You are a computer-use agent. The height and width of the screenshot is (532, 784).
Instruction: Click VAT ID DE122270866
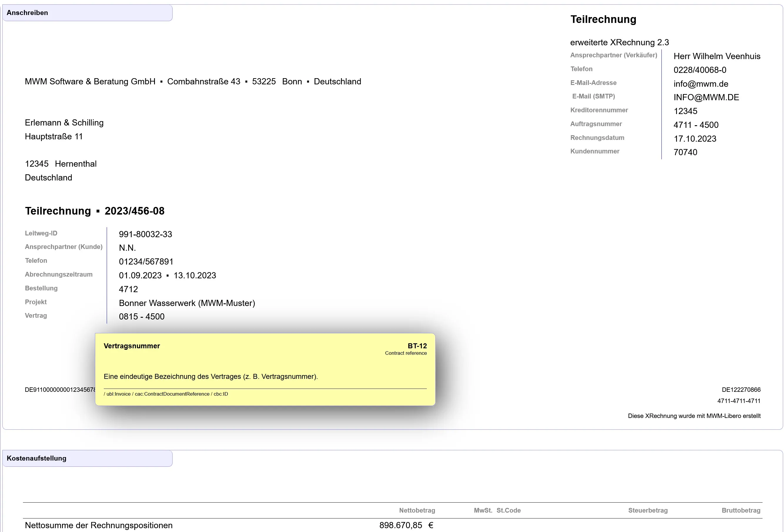click(741, 390)
